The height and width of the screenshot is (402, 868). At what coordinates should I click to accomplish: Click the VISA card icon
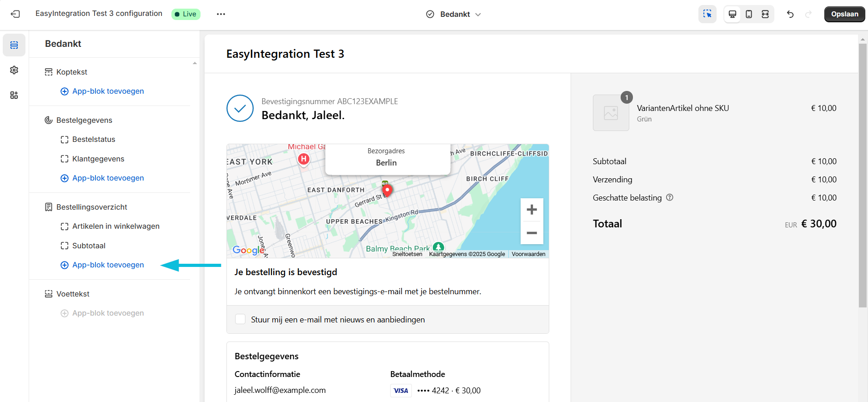[x=401, y=391]
